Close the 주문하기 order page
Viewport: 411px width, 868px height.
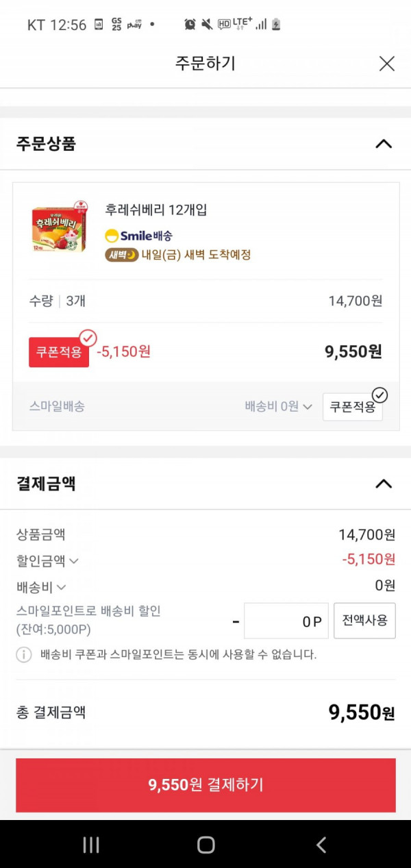pyautogui.click(x=387, y=64)
